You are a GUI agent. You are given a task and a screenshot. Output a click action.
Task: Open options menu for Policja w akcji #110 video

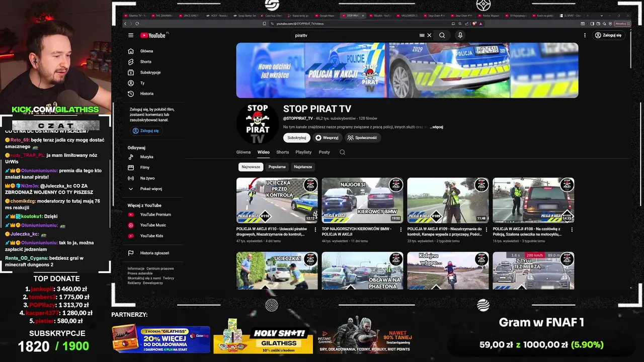(x=315, y=229)
